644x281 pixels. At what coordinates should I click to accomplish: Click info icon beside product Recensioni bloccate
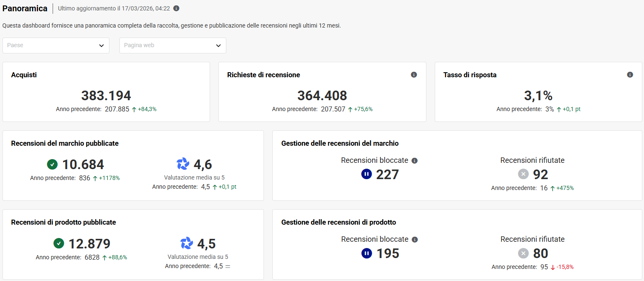coord(414,240)
